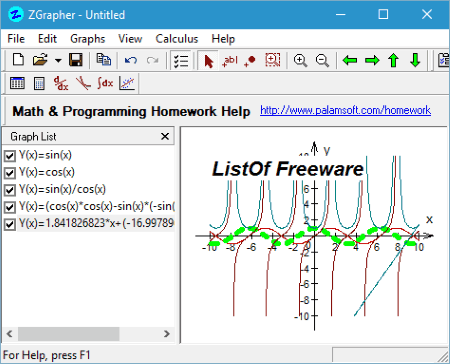Viewport: 450px width, 364px height.
Task: Zoom out with the magnifier minus icon
Action: 322,61
